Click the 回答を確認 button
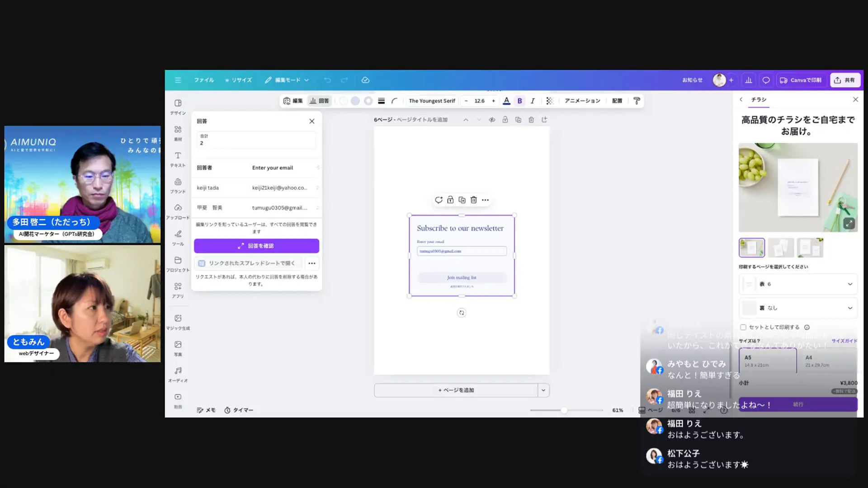The image size is (868, 488). tap(256, 246)
